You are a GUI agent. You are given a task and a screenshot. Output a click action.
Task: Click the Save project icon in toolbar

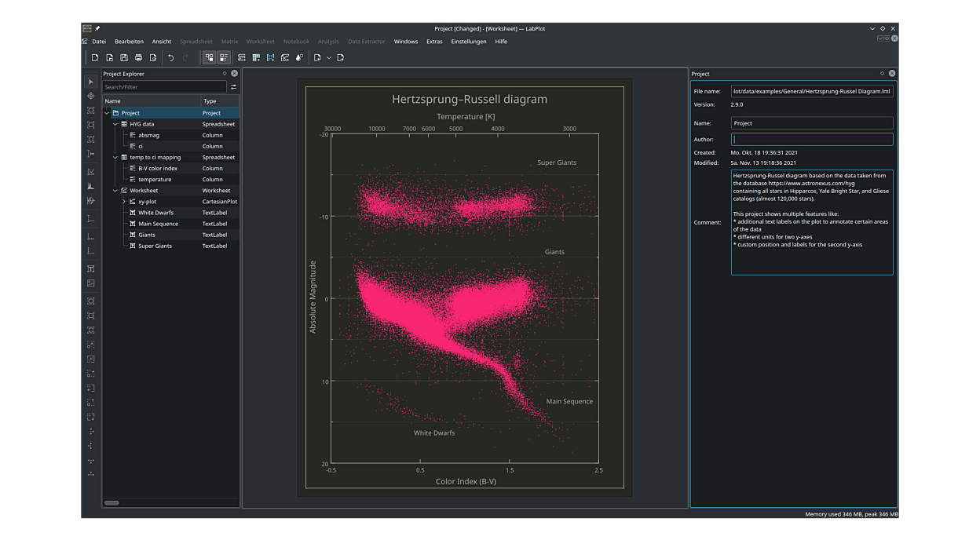pyautogui.click(x=124, y=58)
